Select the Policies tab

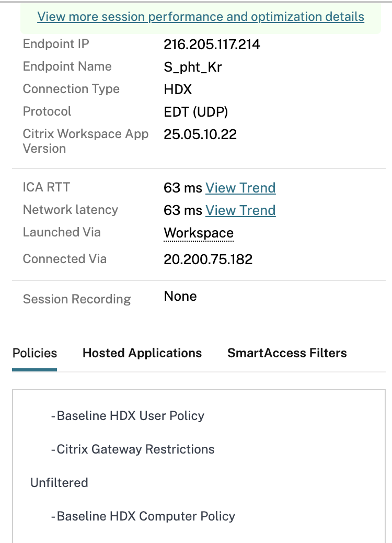point(34,353)
